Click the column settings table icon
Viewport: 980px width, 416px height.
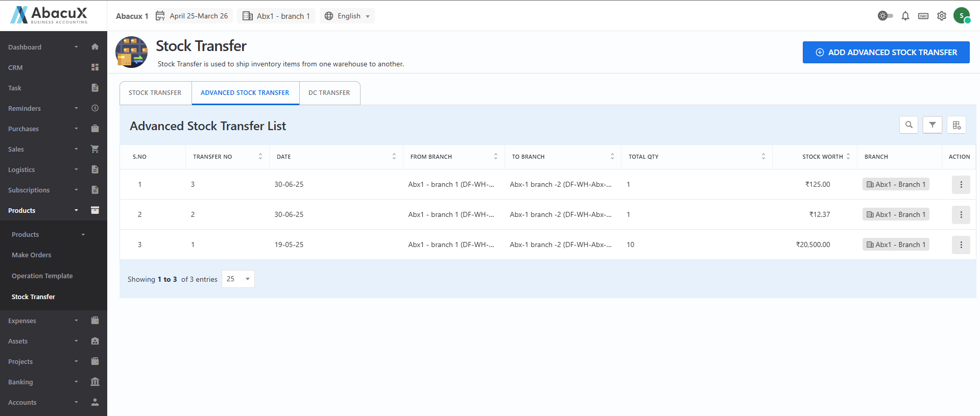pyautogui.click(x=957, y=125)
